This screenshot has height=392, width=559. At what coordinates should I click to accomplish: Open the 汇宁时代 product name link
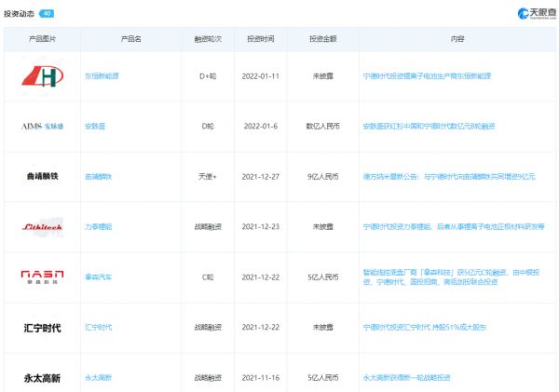(x=98, y=328)
